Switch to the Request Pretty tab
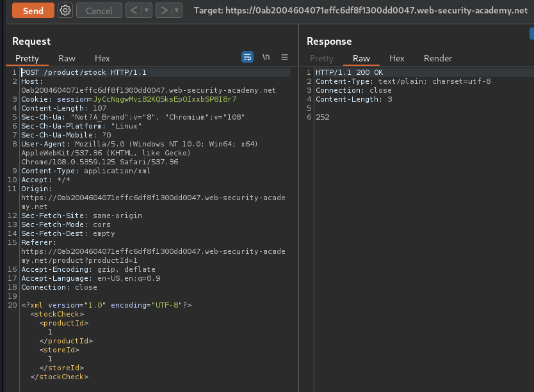 click(x=27, y=59)
